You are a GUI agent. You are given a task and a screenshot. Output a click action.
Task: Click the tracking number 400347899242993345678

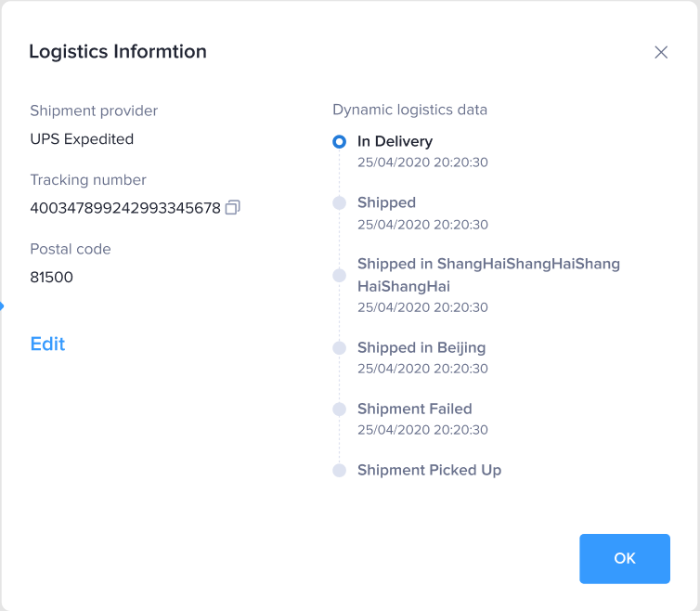click(x=125, y=208)
